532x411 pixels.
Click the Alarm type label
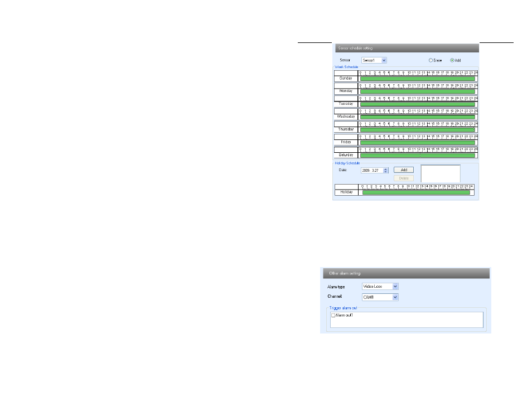336,287
